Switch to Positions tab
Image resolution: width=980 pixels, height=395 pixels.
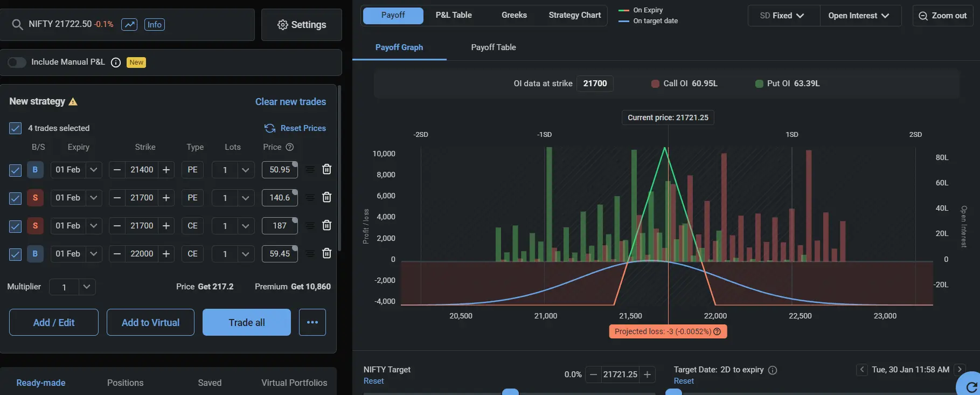click(x=125, y=383)
